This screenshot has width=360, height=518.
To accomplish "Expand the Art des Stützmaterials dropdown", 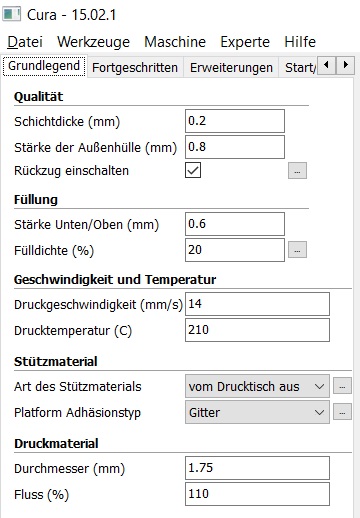I will tap(257, 386).
